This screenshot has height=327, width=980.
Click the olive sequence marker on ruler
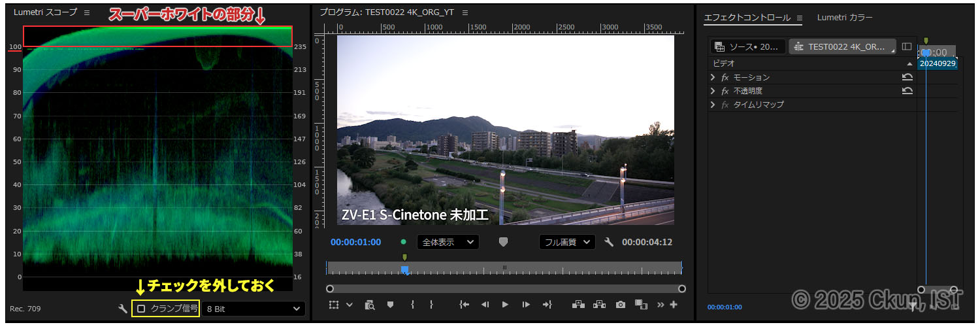(x=404, y=257)
